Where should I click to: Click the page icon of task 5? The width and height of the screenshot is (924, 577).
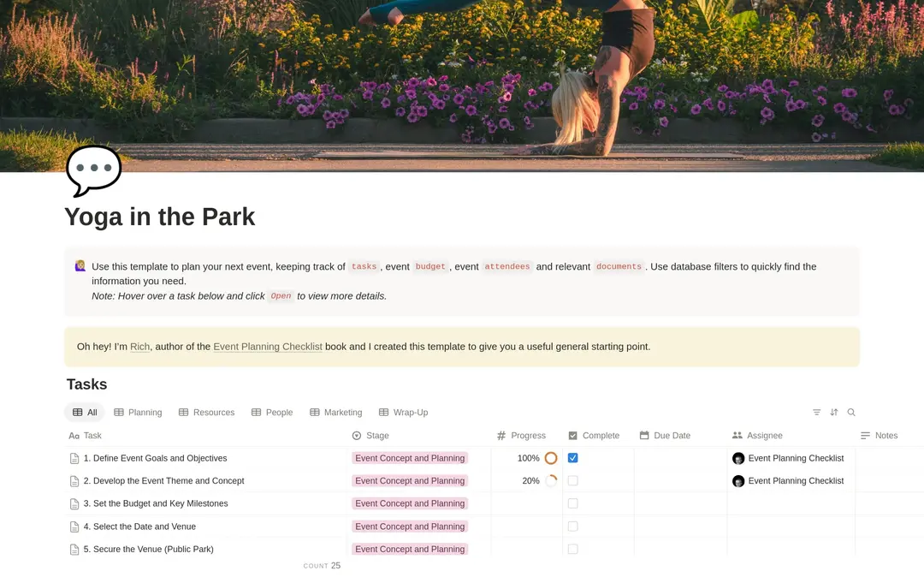click(x=74, y=550)
